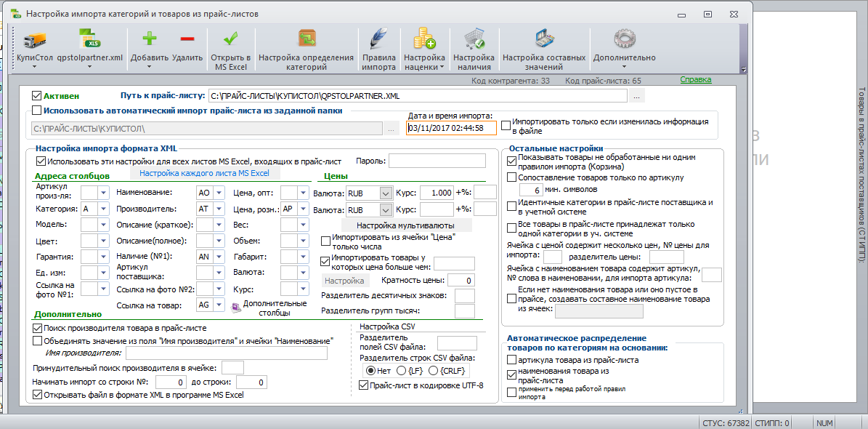Image resolution: width=868 pixels, height=429 pixels.
Task: Open the Справка help link
Action: point(695,80)
